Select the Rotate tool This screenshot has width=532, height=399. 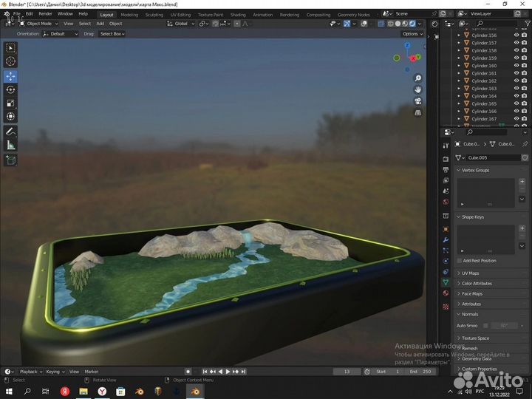tap(10, 89)
